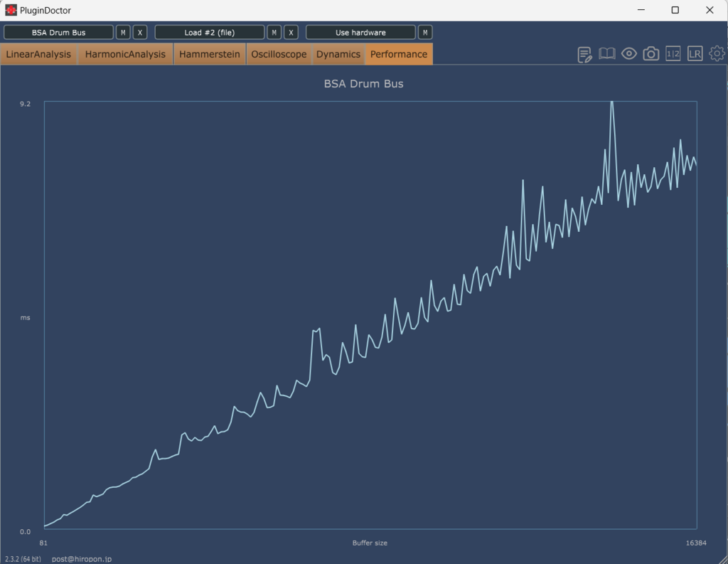
Task: Take a snapshot with camera icon
Action: pyautogui.click(x=651, y=54)
